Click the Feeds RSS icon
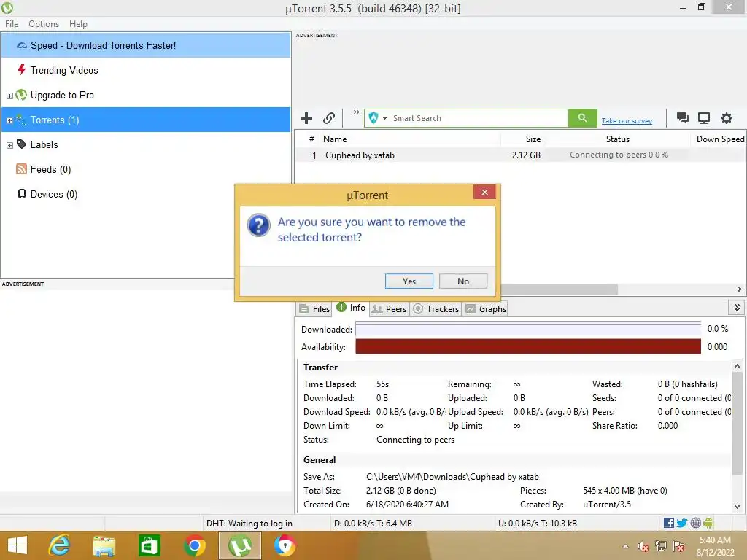 [21, 169]
